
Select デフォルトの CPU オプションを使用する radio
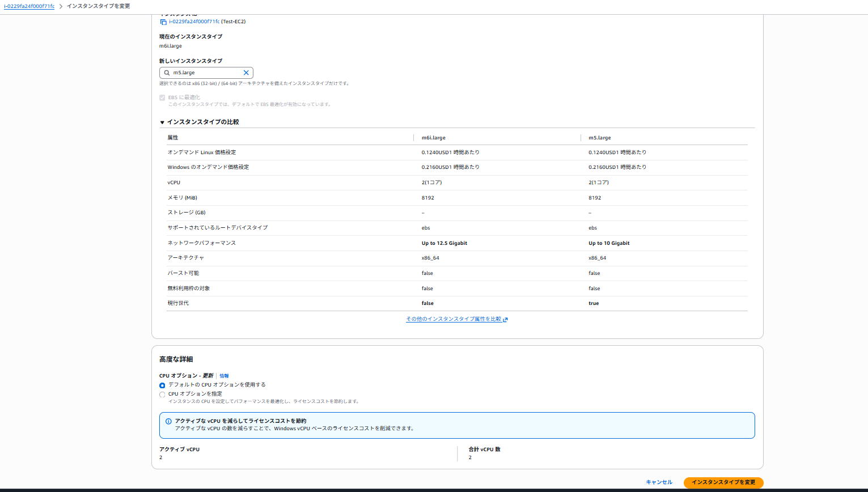coord(163,385)
